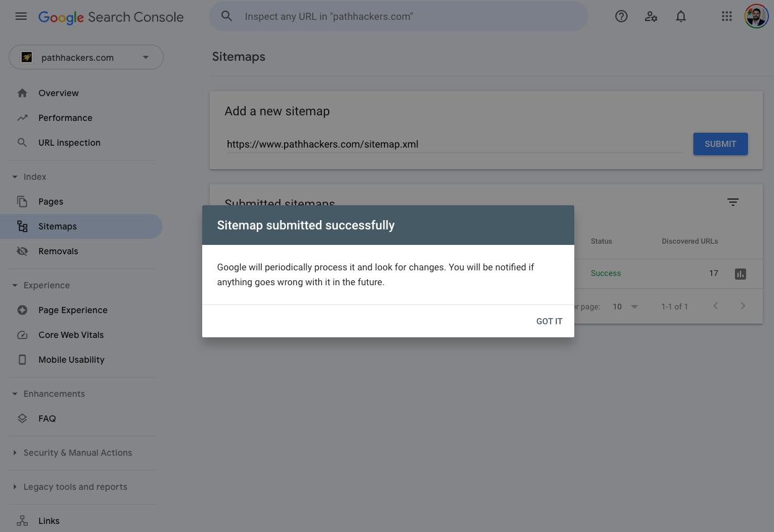
Task: Open rows per page dropdown showing 10
Action: (x=625, y=306)
